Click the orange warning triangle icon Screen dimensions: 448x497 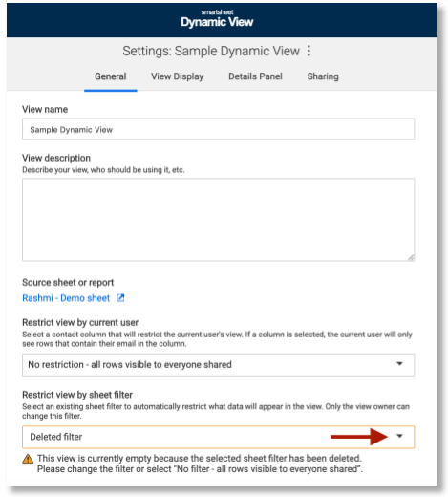tap(28, 459)
